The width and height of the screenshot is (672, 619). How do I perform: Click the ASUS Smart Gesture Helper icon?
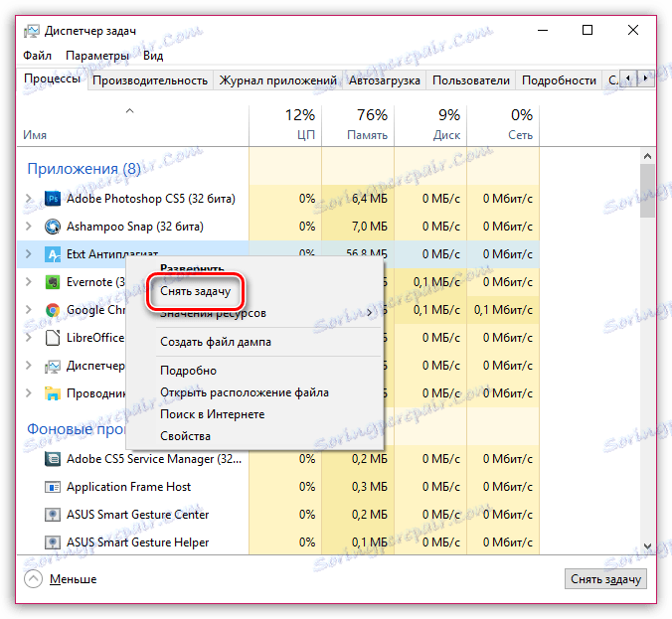point(53,542)
